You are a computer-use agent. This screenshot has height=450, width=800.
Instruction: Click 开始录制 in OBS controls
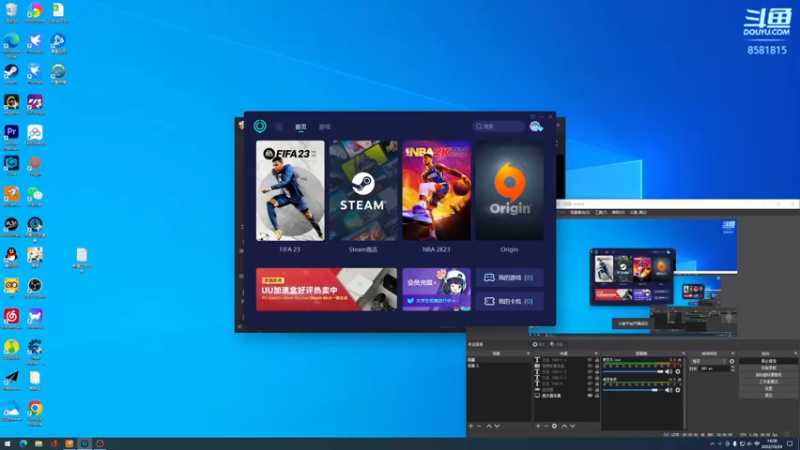coord(769,368)
